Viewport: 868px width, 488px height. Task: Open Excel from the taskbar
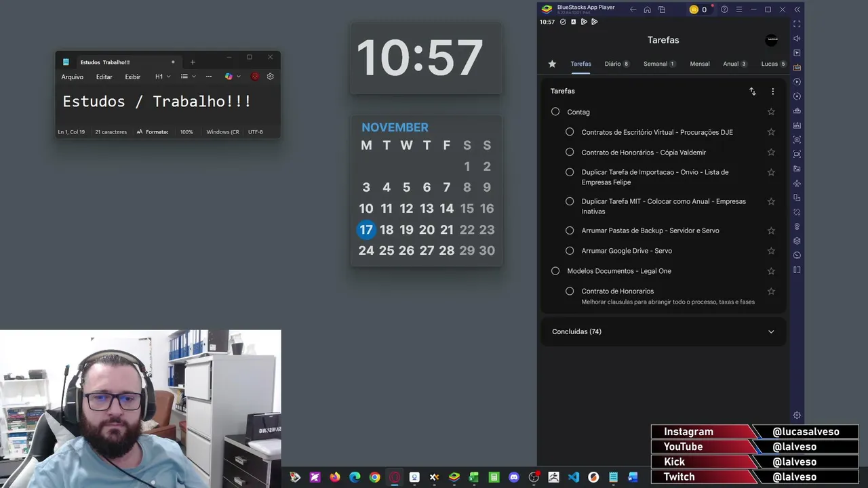point(474,477)
